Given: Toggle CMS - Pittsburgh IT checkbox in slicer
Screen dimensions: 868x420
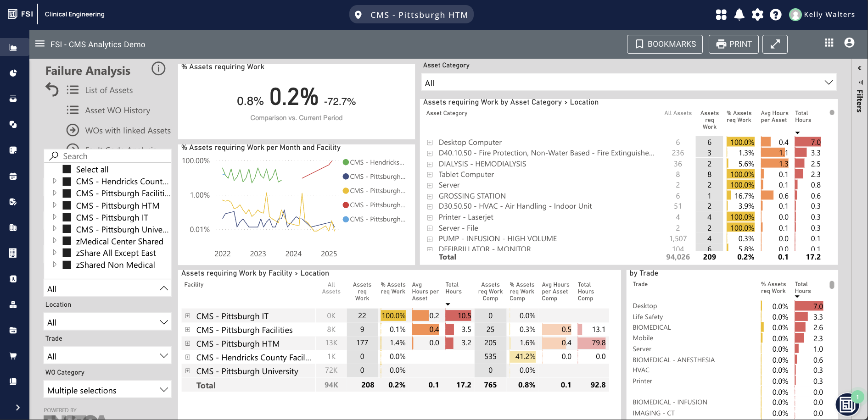Looking at the screenshot, I should tap(67, 217).
